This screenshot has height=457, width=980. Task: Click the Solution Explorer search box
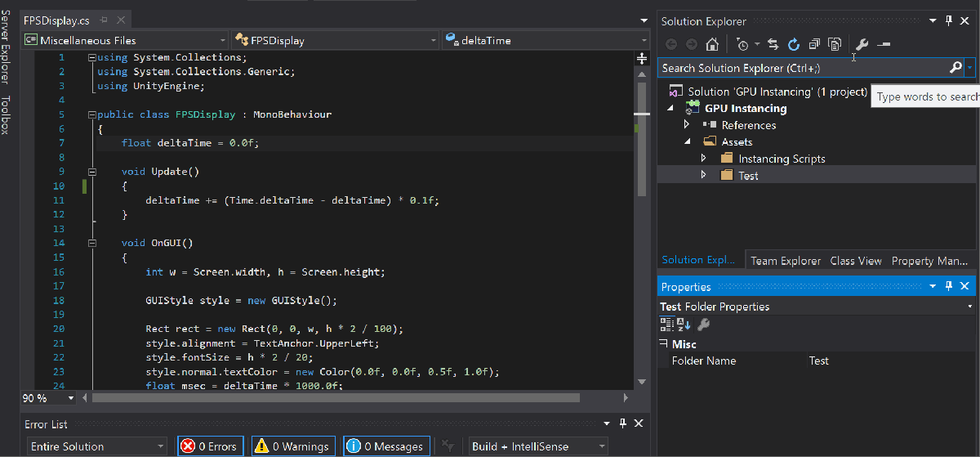(803, 68)
